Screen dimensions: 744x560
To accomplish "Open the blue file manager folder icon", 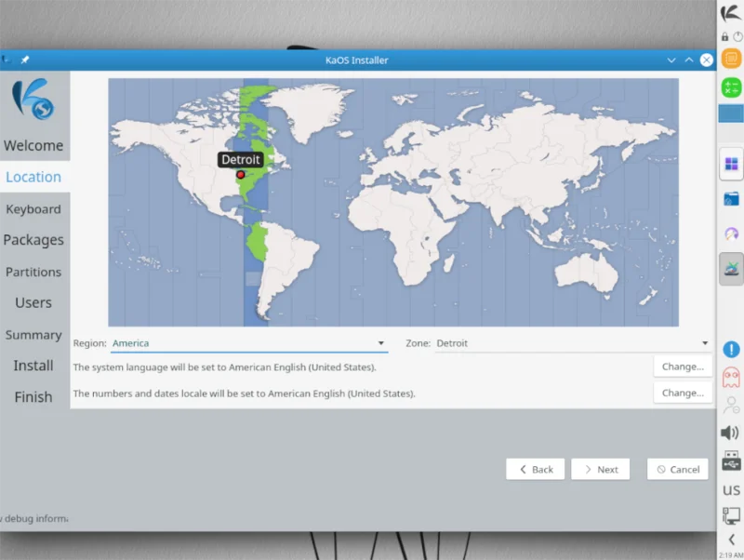I will 731,199.
